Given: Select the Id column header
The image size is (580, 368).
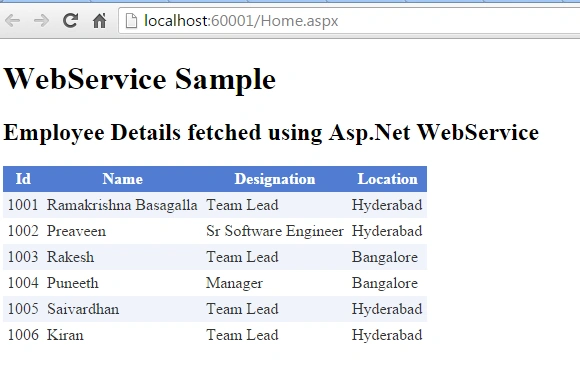Looking at the screenshot, I should [23, 179].
